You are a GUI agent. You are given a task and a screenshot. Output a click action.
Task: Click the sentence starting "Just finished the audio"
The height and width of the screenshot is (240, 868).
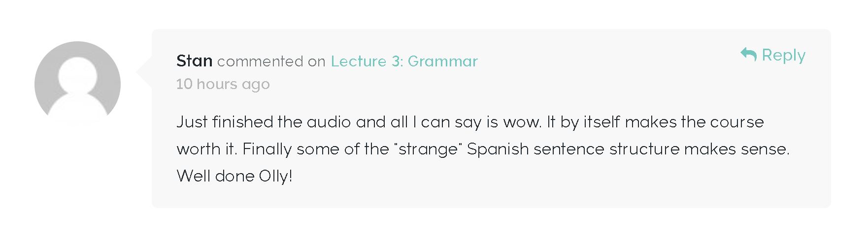click(359, 122)
